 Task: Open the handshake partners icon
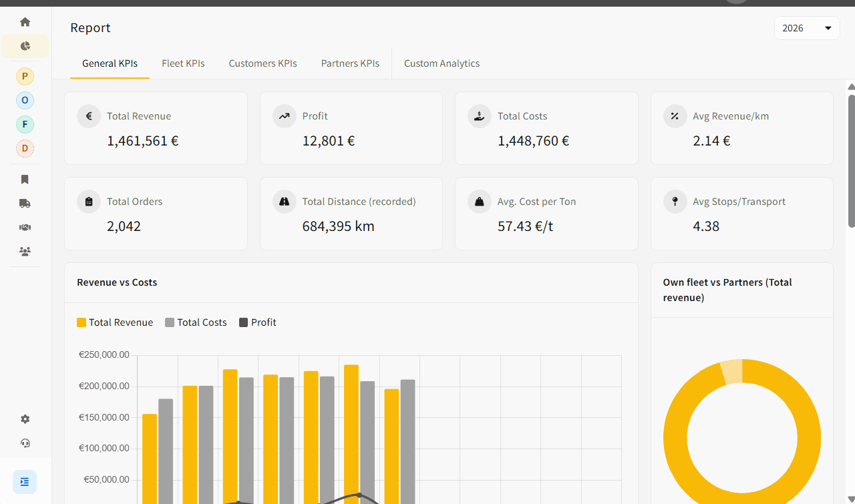[25, 228]
